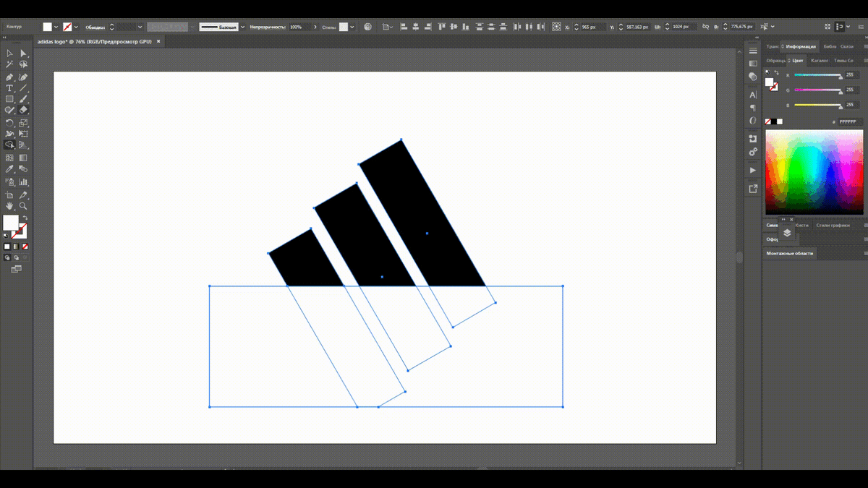Open the fill color dropdown arrow
868x488 pixels.
click(56, 27)
